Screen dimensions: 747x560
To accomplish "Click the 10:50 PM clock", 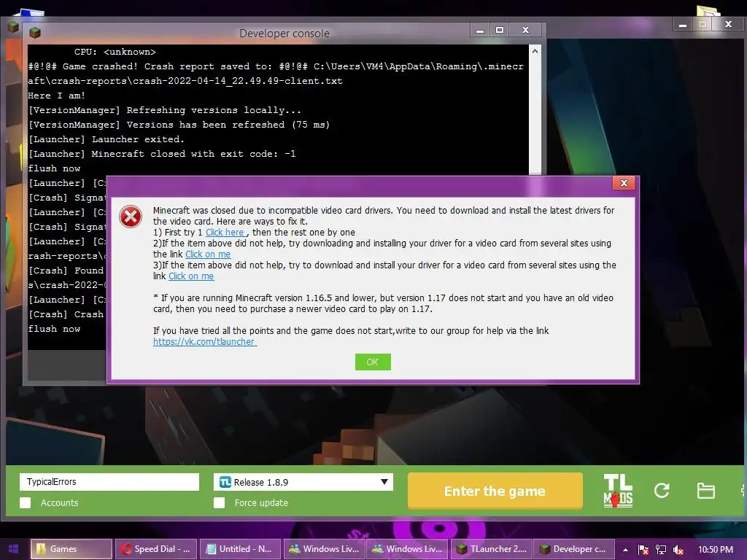I will (716, 550).
